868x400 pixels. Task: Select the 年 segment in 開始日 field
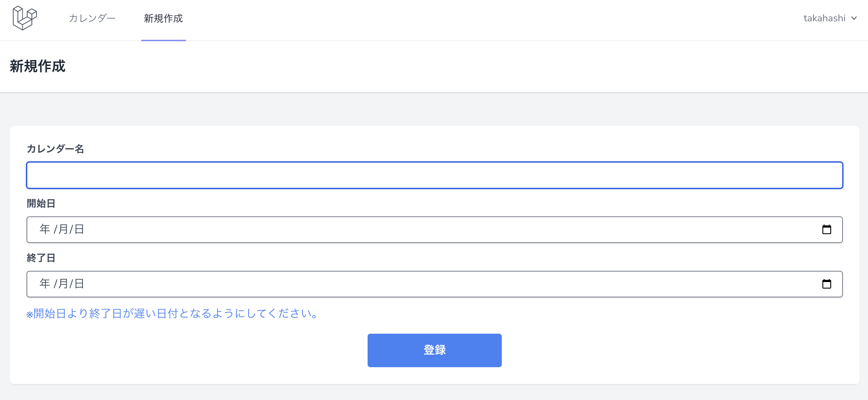click(45, 229)
